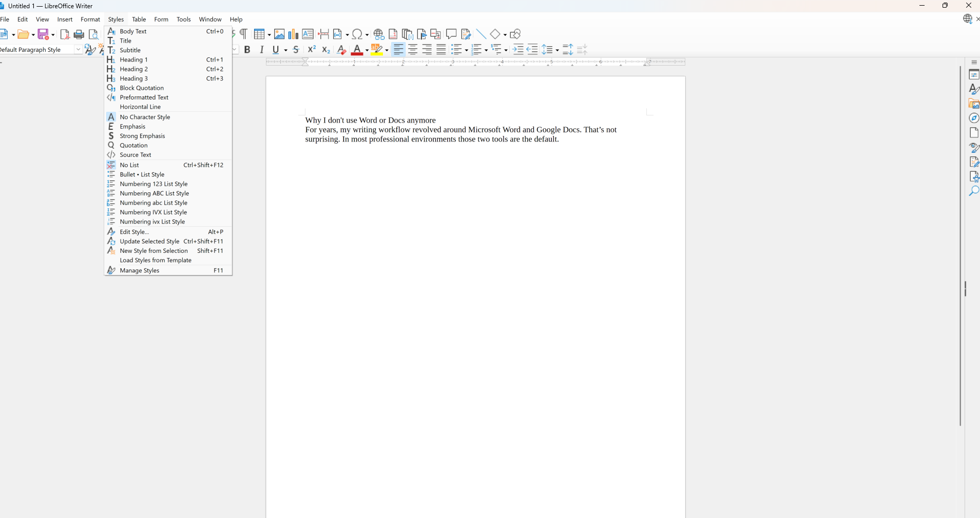Insert special character omega icon
Screen dimensions: 980x518
(x=357, y=34)
